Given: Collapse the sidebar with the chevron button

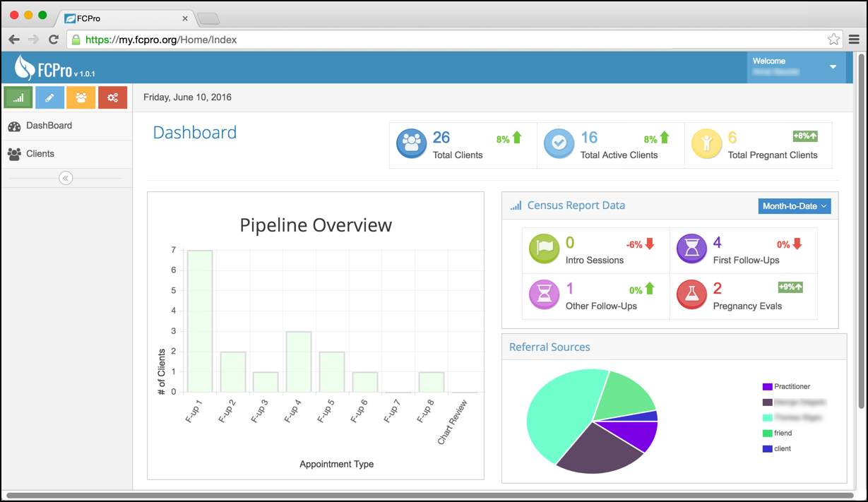Looking at the screenshot, I should tap(66, 178).
